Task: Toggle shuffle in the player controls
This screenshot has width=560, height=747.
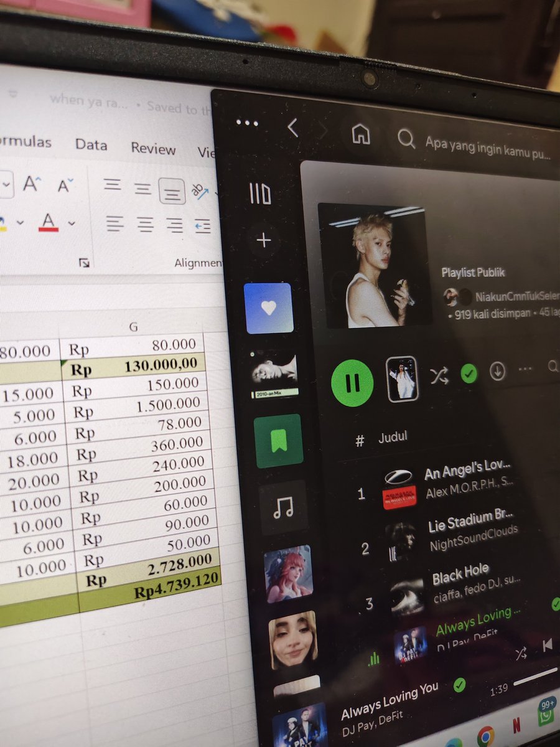Action: pyautogui.click(x=521, y=652)
